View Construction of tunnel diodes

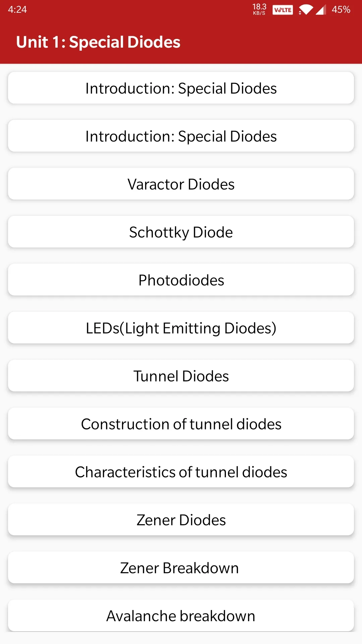181,424
